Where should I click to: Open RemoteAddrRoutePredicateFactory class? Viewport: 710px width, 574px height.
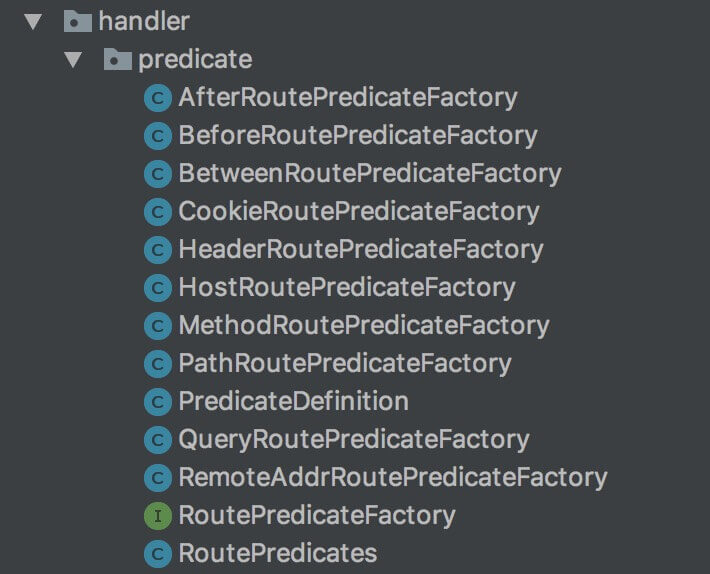(392, 478)
